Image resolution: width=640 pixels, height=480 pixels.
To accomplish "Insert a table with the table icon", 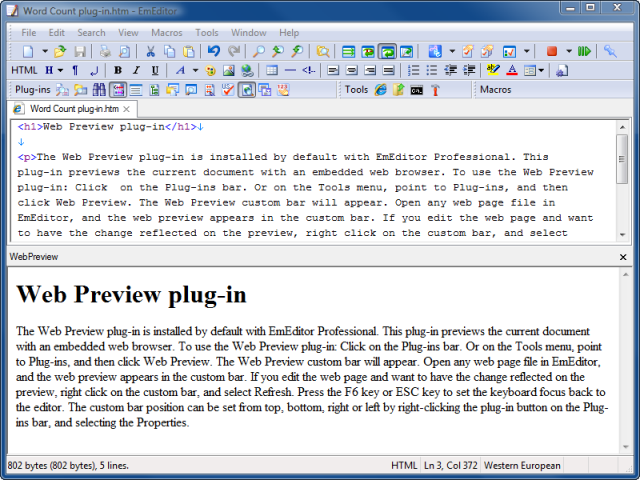I will (x=271, y=71).
